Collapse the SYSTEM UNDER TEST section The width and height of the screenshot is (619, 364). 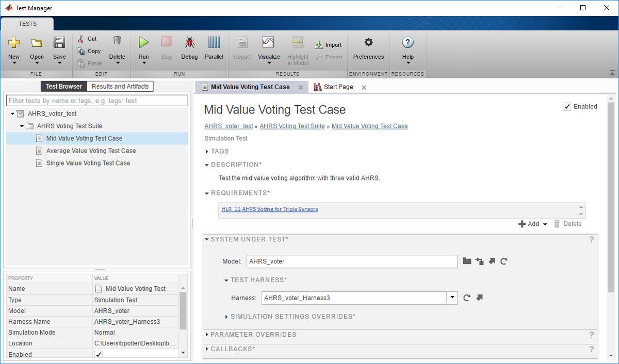(206, 239)
